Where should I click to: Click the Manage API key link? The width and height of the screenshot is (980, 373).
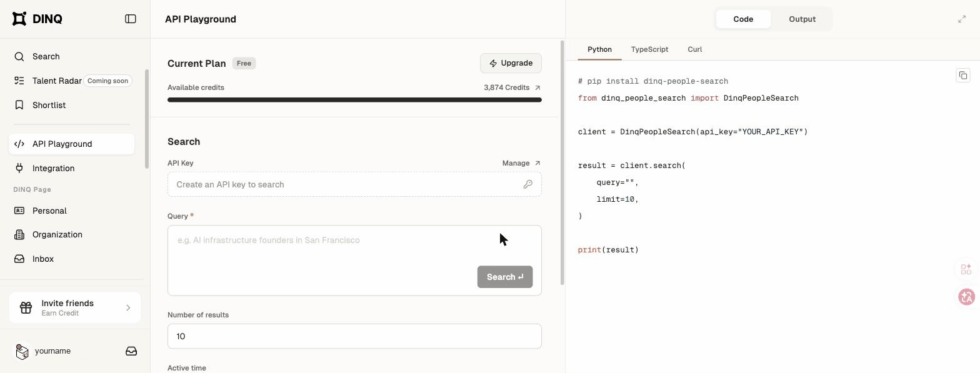[x=521, y=163]
